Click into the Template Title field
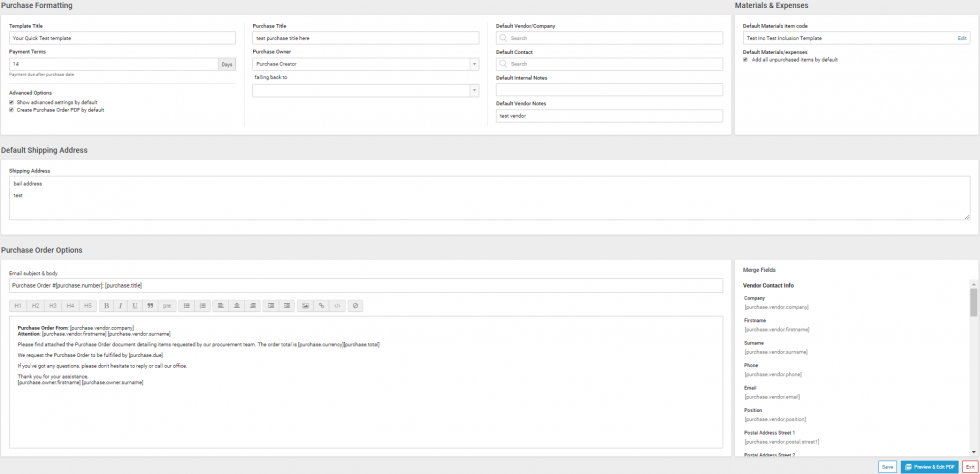 122,38
